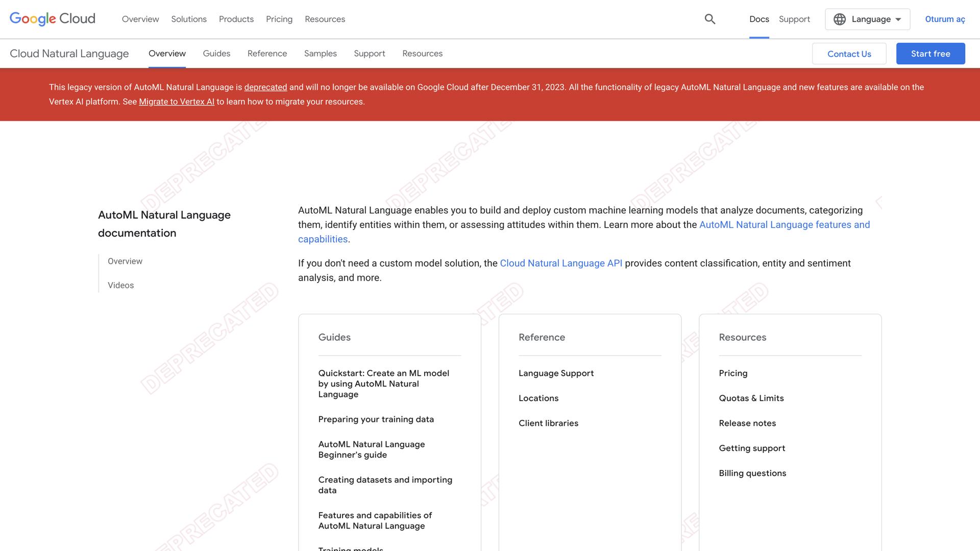Click the Oturum aç sign-in link
The width and height of the screenshot is (980, 551).
click(945, 19)
